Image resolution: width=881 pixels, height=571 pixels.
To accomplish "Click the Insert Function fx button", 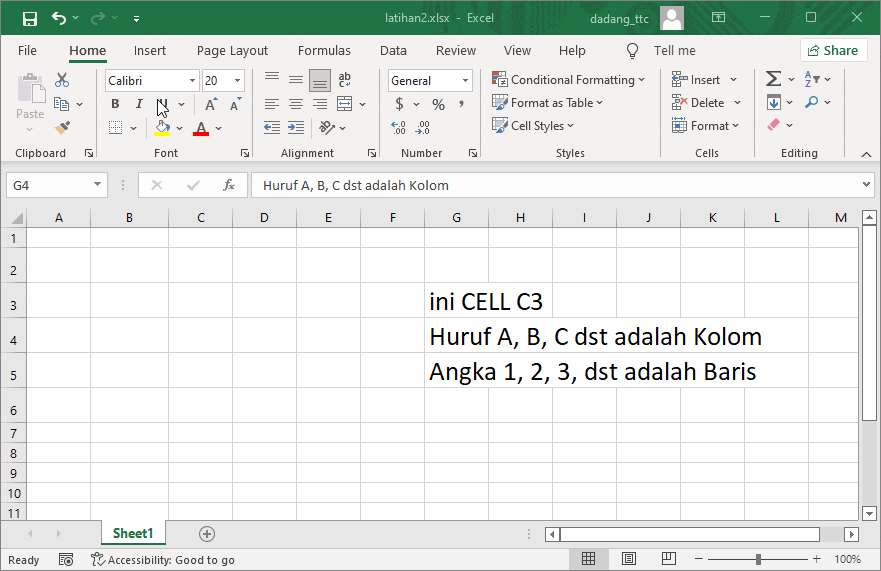I will [x=229, y=185].
